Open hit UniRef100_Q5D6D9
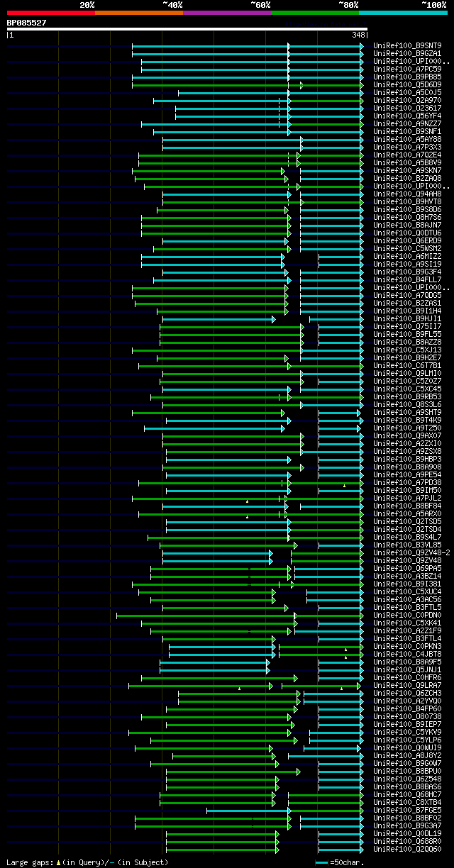The width and height of the screenshot is (454, 868). pyautogui.click(x=407, y=84)
